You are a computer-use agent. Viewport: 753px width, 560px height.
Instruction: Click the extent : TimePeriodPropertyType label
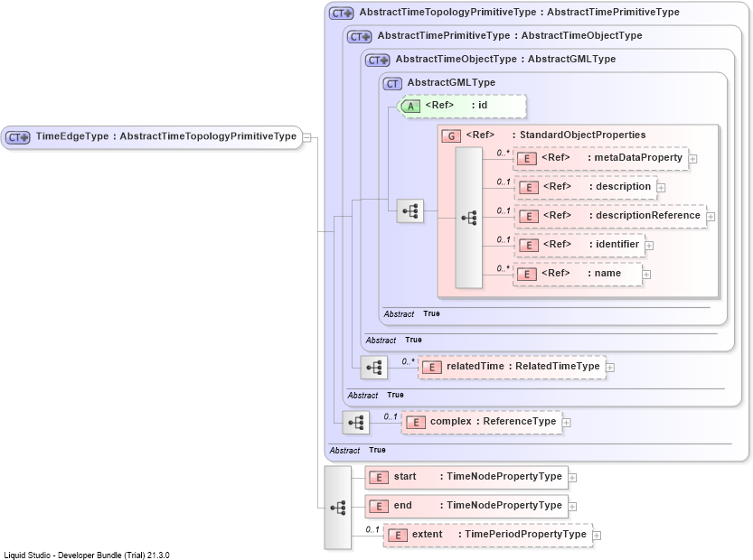pos(499,534)
